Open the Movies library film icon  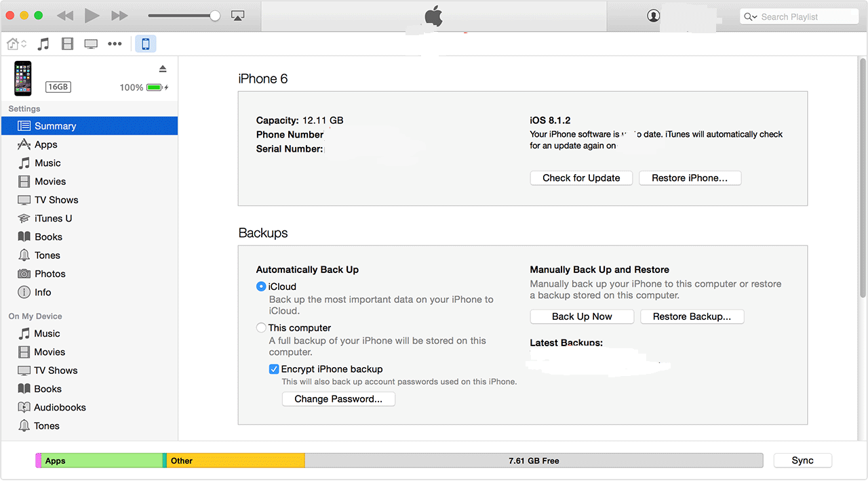[67, 44]
